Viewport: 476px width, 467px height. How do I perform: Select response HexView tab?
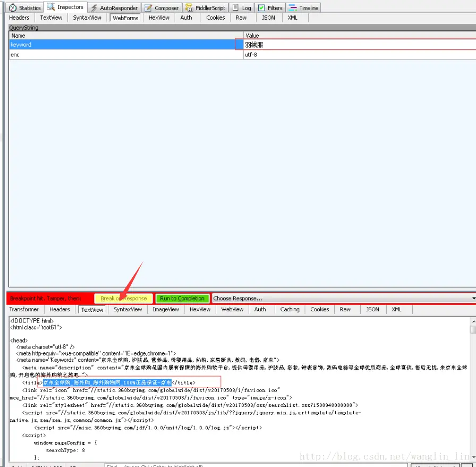pyautogui.click(x=200, y=309)
